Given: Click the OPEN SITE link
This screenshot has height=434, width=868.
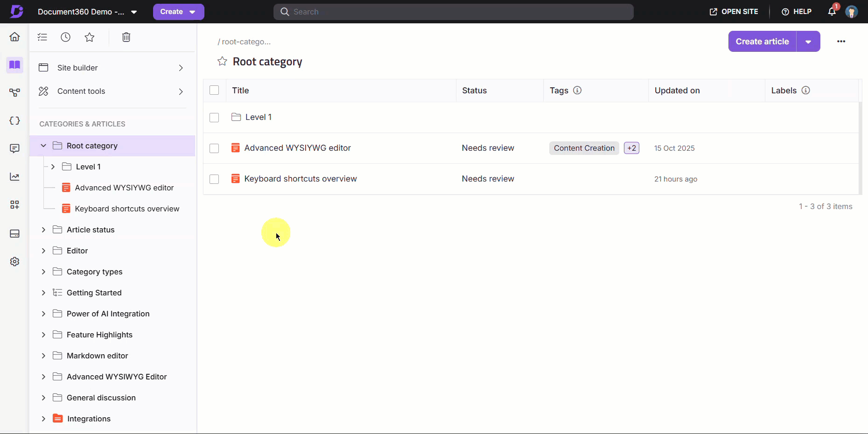Looking at the screenshot, I should point(734,12).
